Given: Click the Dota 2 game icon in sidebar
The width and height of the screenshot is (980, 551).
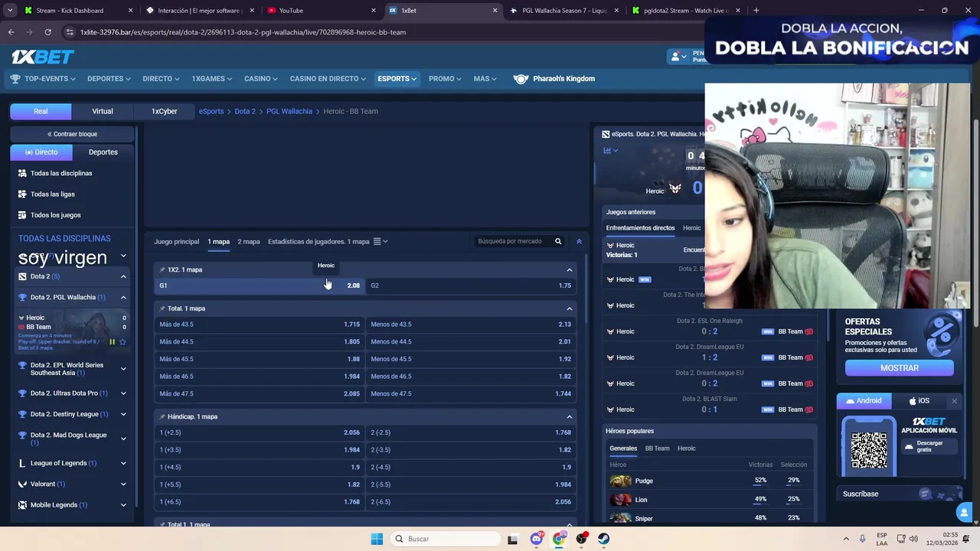Looking at the screenshot, I should pos(22,276).
